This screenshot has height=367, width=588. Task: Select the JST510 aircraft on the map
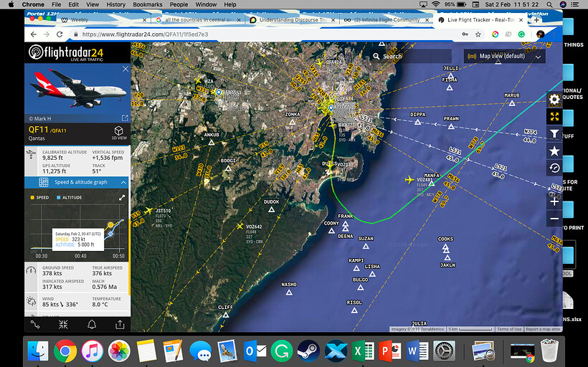(x=148, y=211)
